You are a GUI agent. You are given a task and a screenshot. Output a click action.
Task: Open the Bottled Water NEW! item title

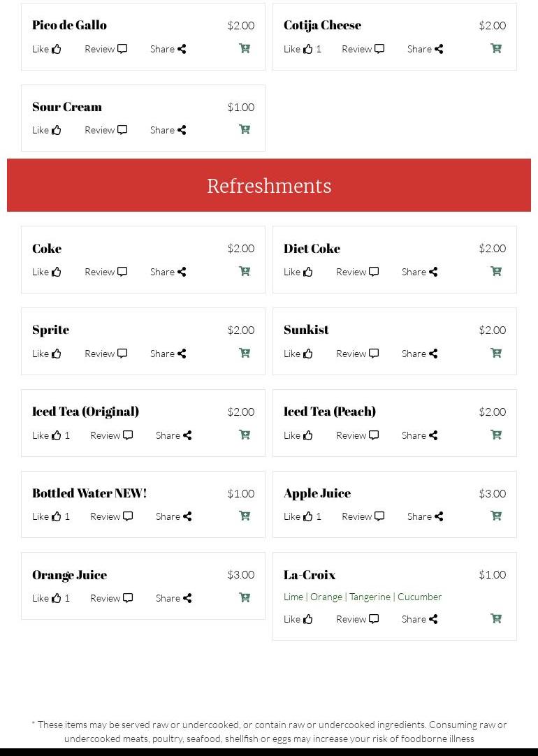[x=89, y=493]
